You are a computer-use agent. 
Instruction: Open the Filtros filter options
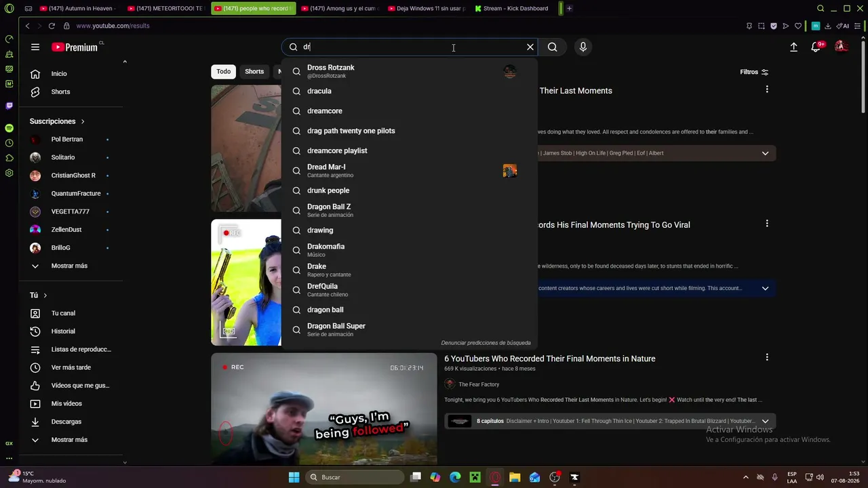(x=754, y=72)
